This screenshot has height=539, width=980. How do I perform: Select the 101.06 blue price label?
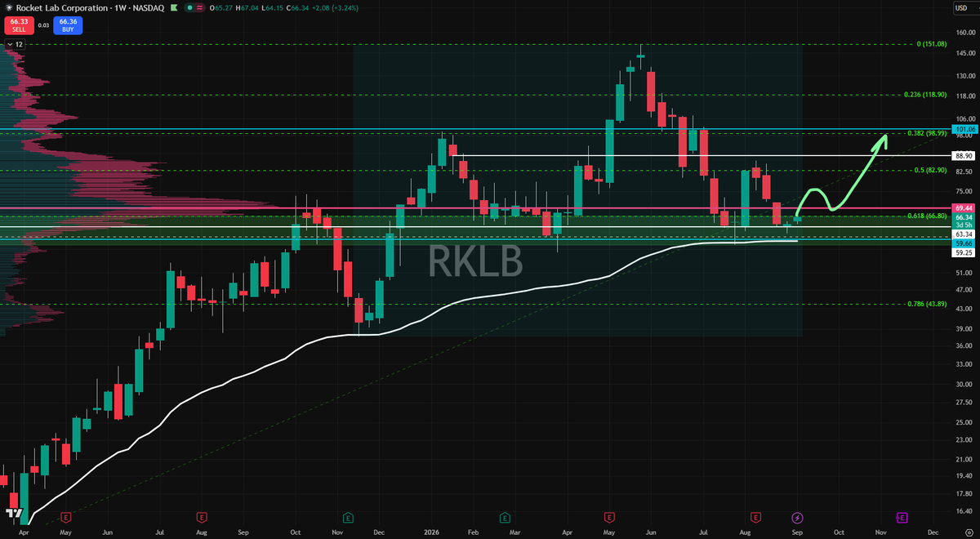coord(964,129)
